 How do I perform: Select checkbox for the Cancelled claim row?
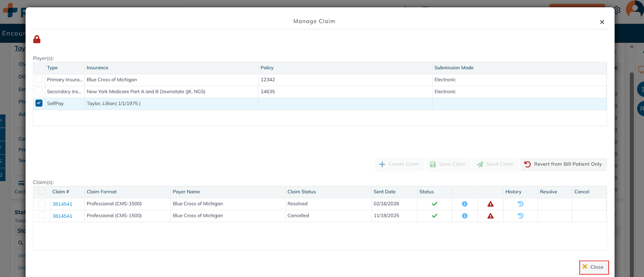pyautogui.click(x=42, y=216)
